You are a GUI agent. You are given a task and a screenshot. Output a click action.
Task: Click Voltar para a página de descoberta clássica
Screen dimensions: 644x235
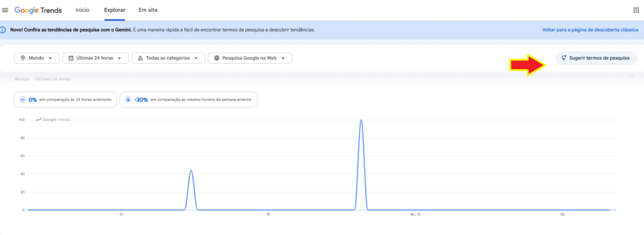click(x=590, y=30)
